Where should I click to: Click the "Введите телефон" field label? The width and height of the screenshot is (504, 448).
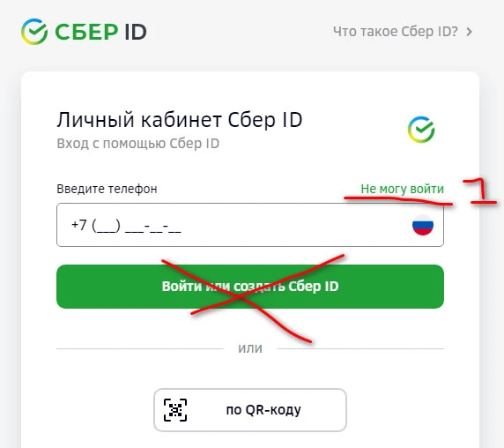107,189
